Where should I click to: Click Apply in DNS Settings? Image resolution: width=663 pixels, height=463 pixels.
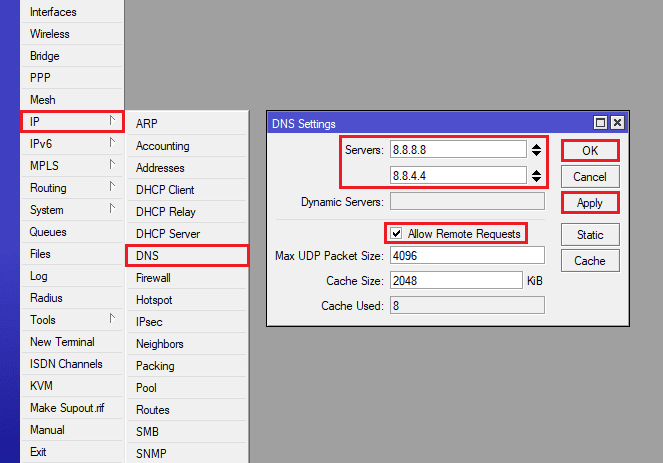point(590,203)
